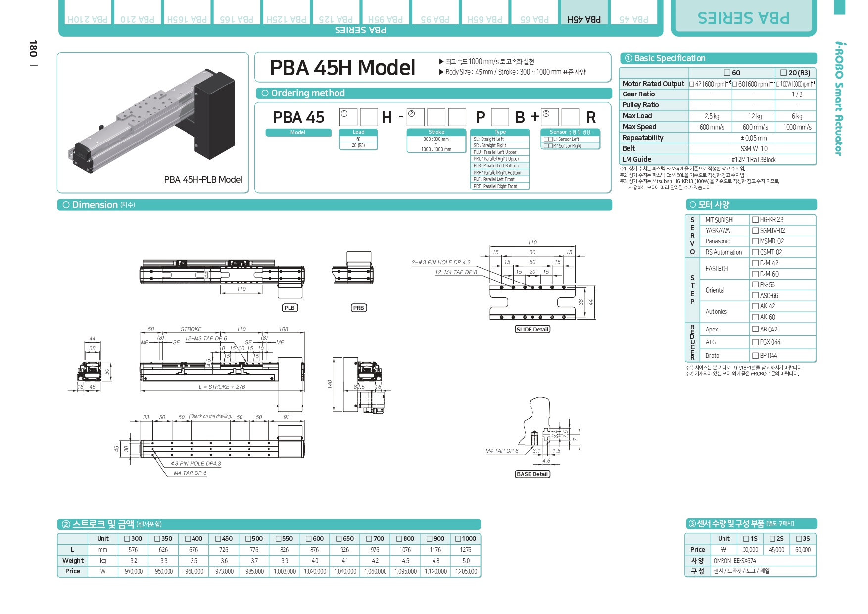Check the AB 042 reducer checkbox
This screenshot has width=868, height=614.
point(755,329)
